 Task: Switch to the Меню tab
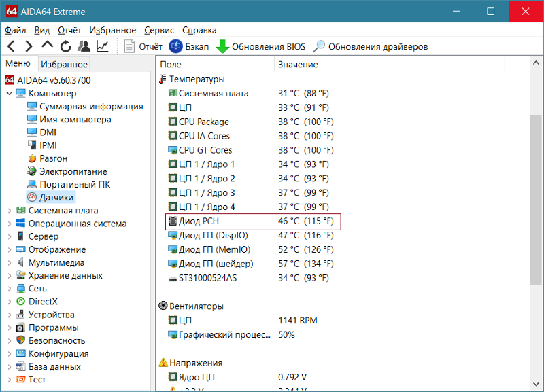(x=18, y=63)
